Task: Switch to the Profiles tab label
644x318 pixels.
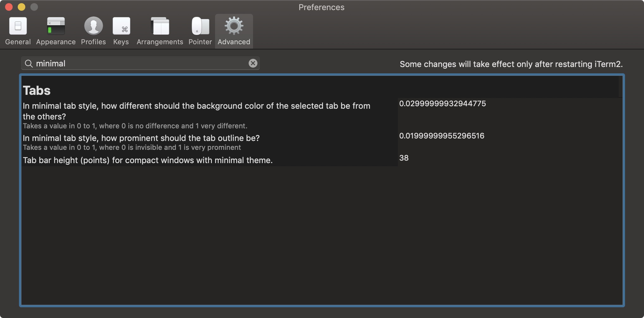Action: (x=93, y=41)
